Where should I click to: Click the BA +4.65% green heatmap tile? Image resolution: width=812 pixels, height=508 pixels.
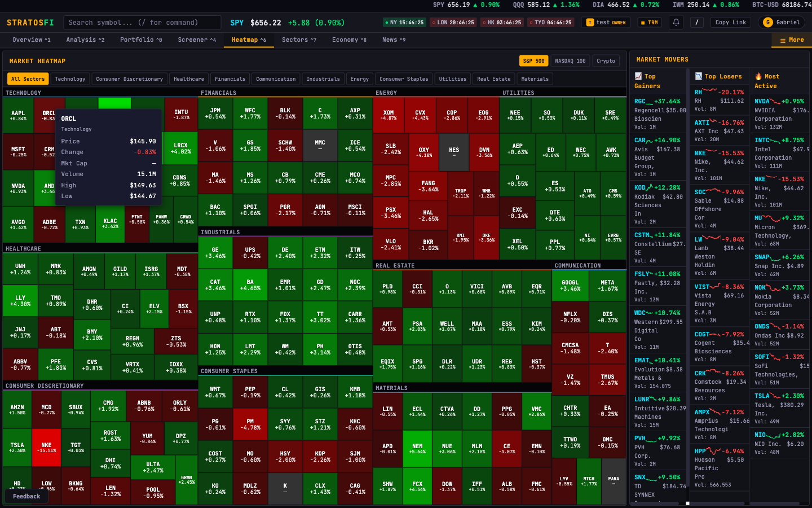(250, 284)
